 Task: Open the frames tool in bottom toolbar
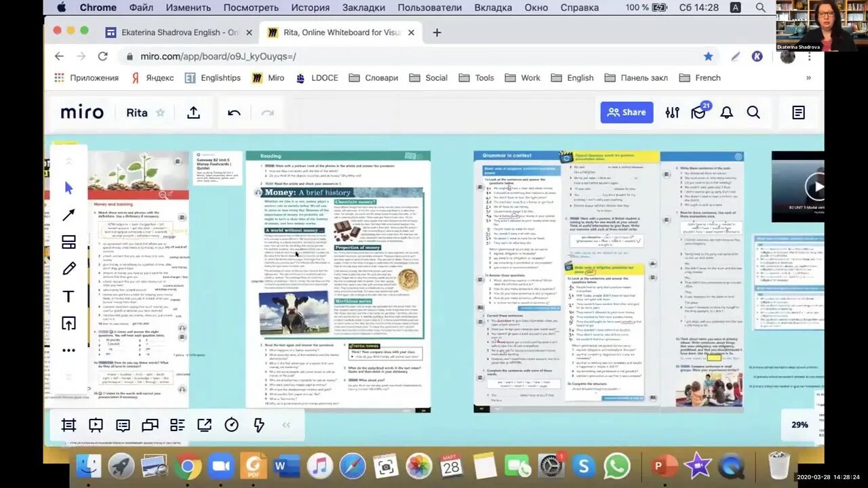pyautogui.click(x=68, y=425)
